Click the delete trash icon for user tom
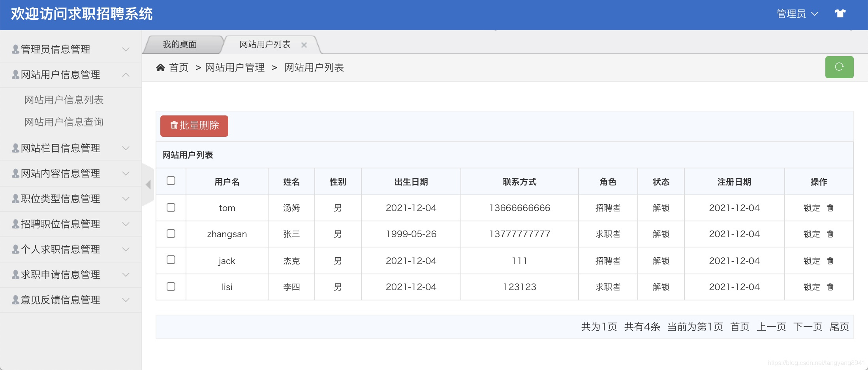This screenshot has height=370, width=868. (830, 208)
